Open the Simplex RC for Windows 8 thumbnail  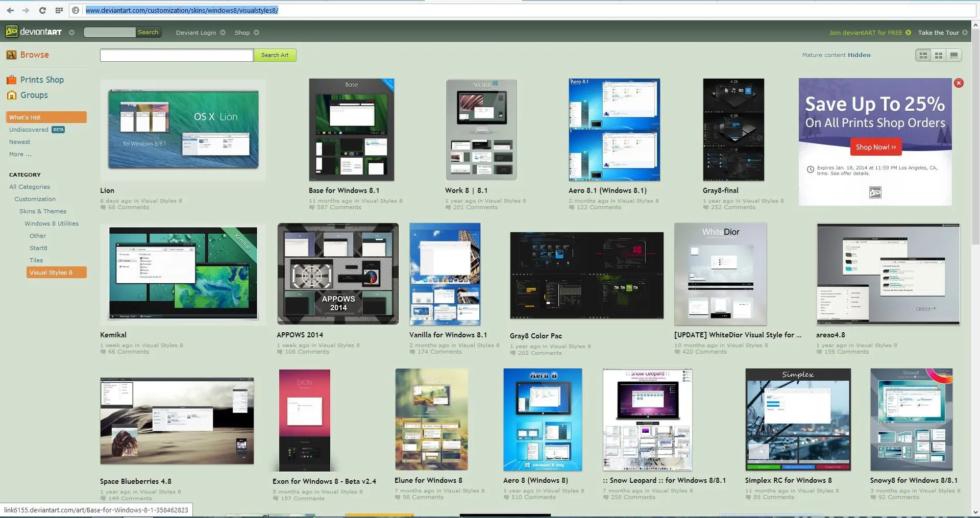[798, 420]
